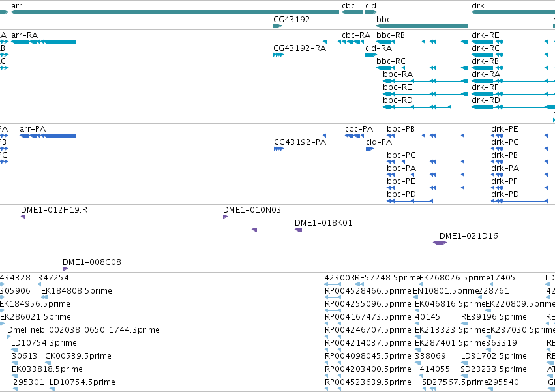The width and height of the screenshot is (555, 392).
Task: Select the drk-PD protein label
Action: click(x=505, y=195)
